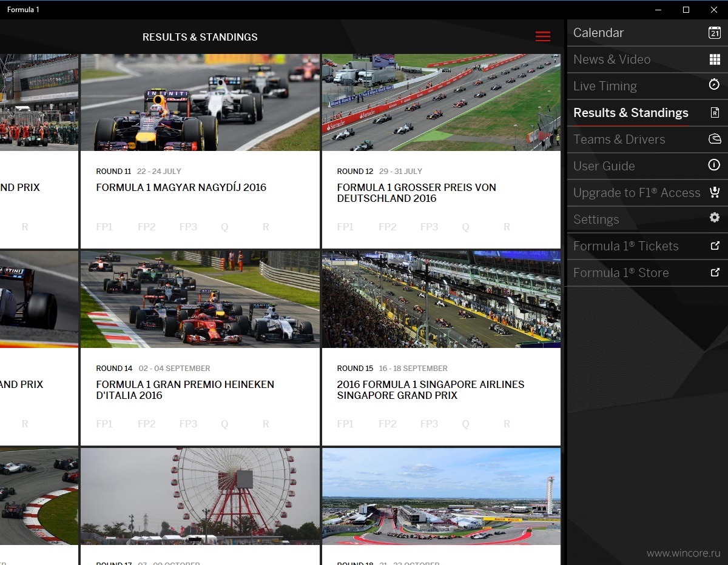
Task: Maximize the Formula 1 window
Action: pyautogui.click(x=686, y=10)
